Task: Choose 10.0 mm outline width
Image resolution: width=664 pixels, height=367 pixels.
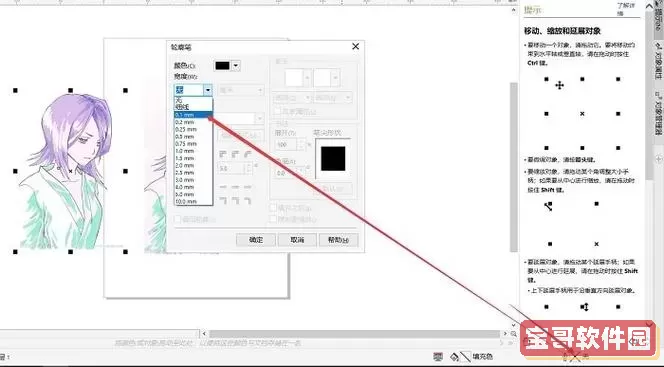Action: point(193,201)
